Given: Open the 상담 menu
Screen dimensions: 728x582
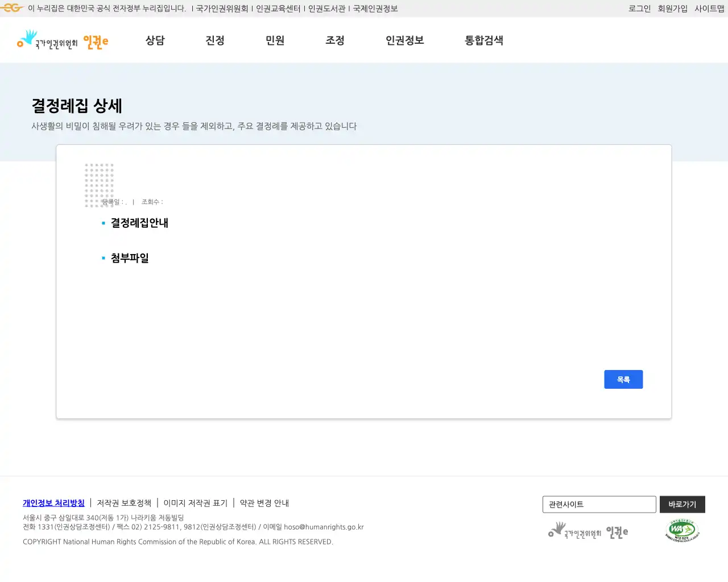Looking at the screenshot, I should click(x=155, y=40).
